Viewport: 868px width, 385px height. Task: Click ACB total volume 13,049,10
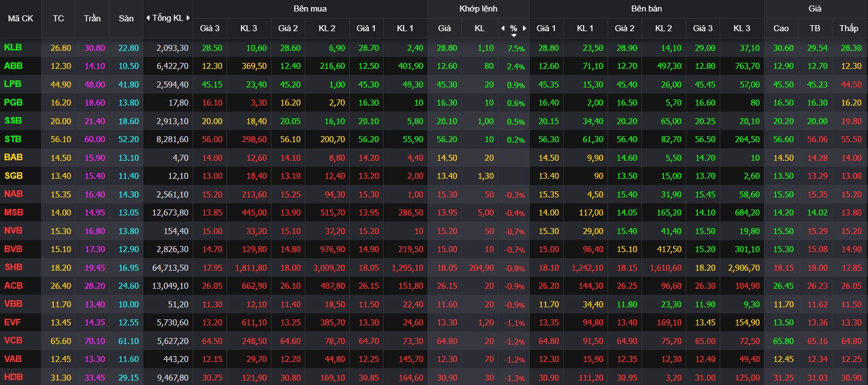pyautogui.click(x=170, y=286)
